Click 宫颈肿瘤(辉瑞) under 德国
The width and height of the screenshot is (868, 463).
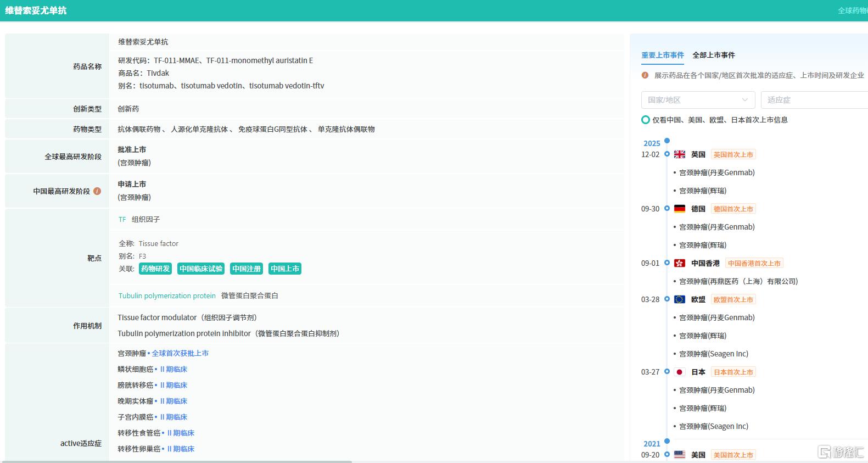703,245
